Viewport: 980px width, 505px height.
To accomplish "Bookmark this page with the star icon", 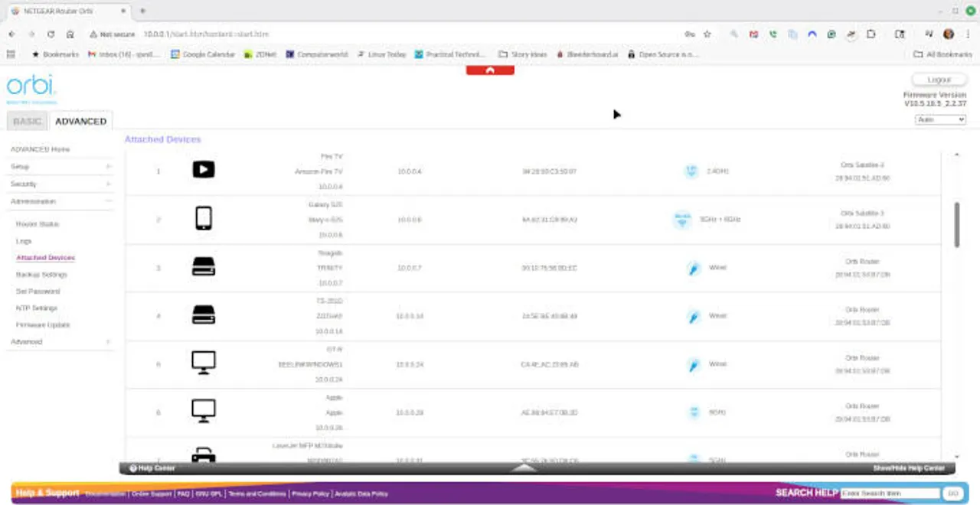I will pyautogui.click(x=707, y=34).
